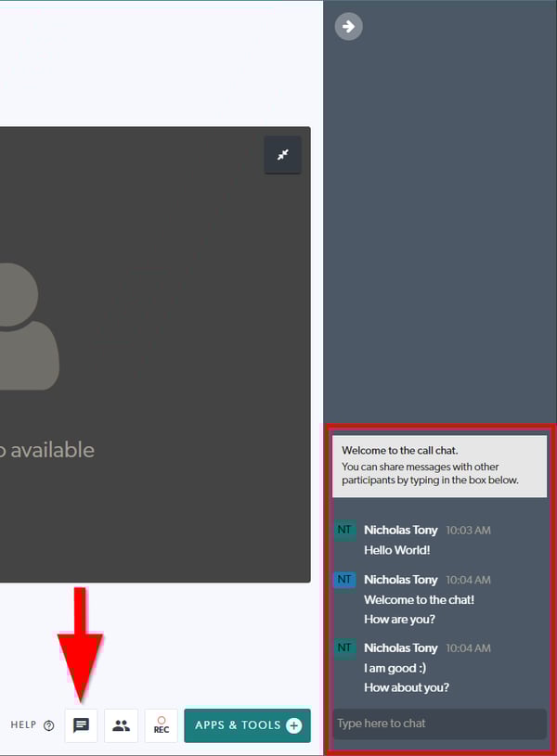Click the blue NT avatar at first 10:04 AM
This screenshot has height=756, width=557.
(x=344, y=580)
